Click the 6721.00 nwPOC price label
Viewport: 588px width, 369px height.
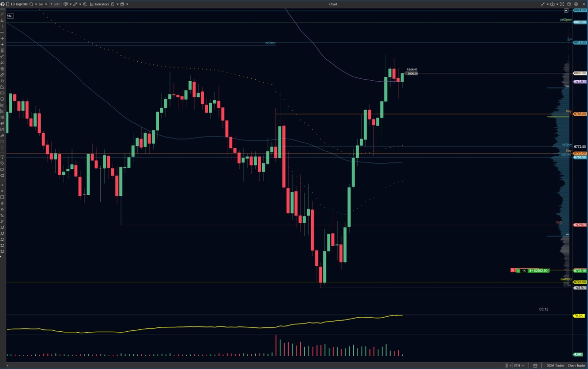coord(580,282)
